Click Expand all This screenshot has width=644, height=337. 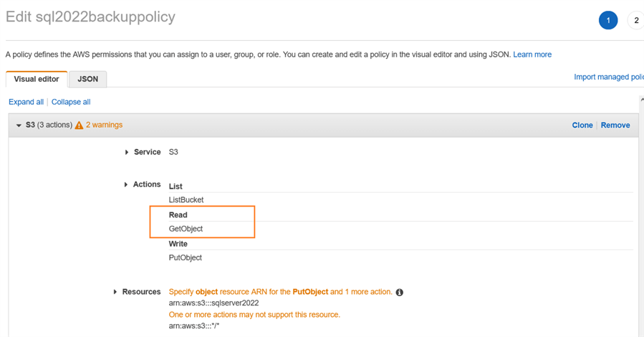click(26, 102)
